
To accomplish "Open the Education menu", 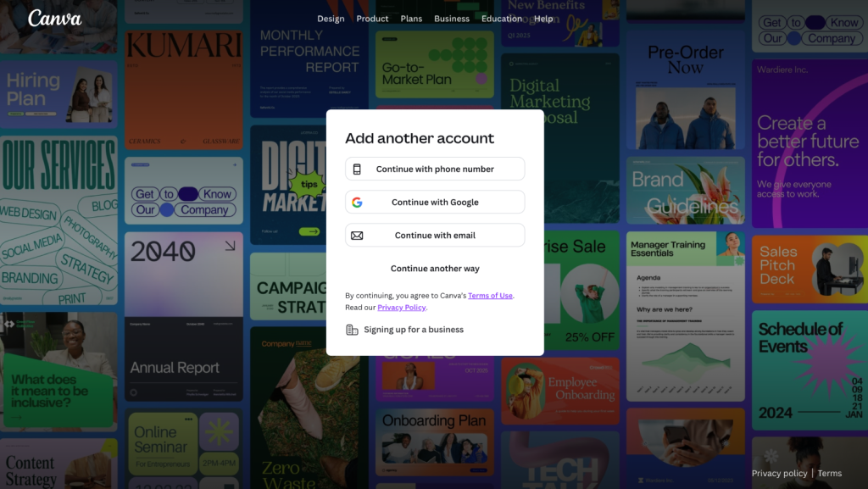I will [x=502, y=19].
